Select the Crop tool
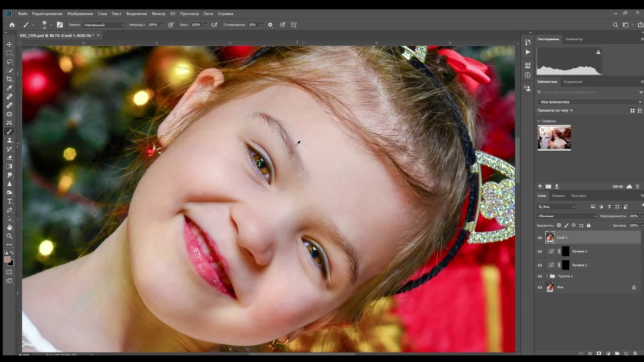 (9, 79)
